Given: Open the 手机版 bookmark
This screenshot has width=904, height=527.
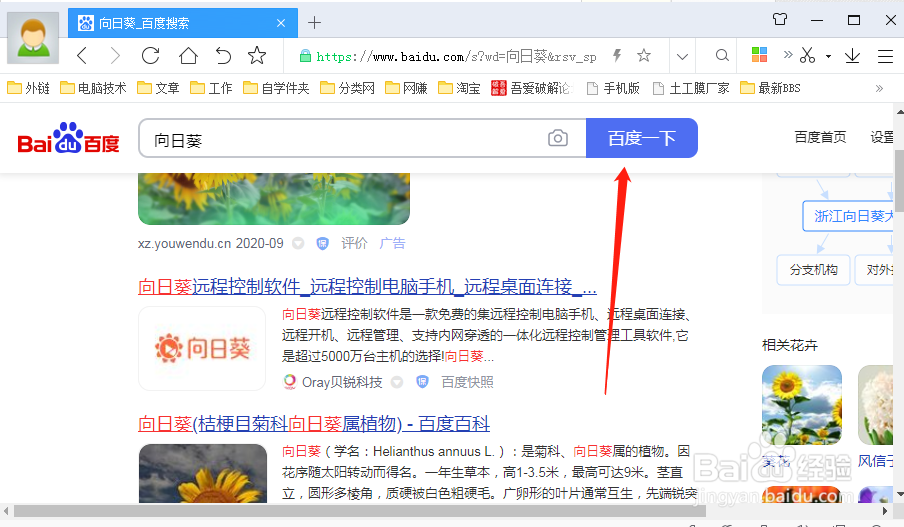Looking at the screenshot, I should [613, 88].
